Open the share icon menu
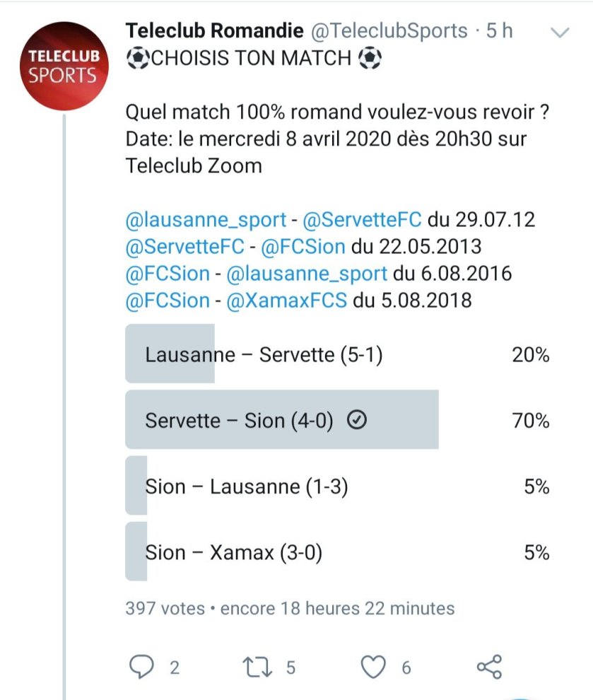This screenshot has height=700, width=593. [489, 666]
